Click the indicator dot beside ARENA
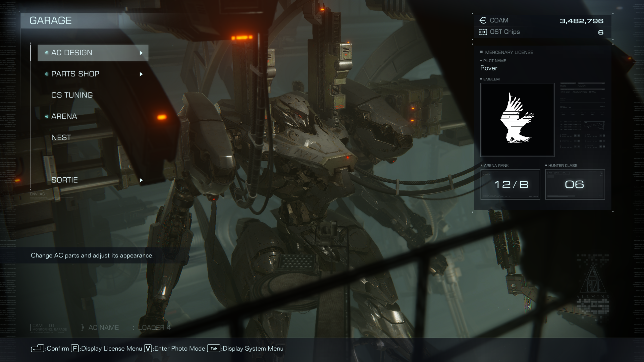This screenshot has width=644, height=362. [47, 116]
